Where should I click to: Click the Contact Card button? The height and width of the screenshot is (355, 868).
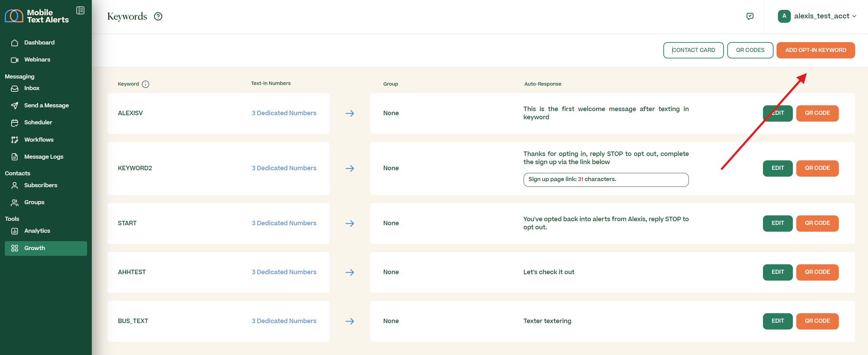click(693, 50)
